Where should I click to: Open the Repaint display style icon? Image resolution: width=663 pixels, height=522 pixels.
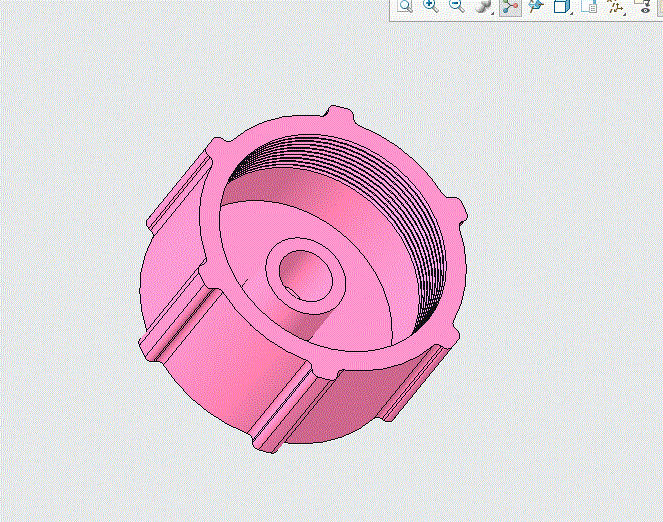pyautogui.click(x=483, y=6)
